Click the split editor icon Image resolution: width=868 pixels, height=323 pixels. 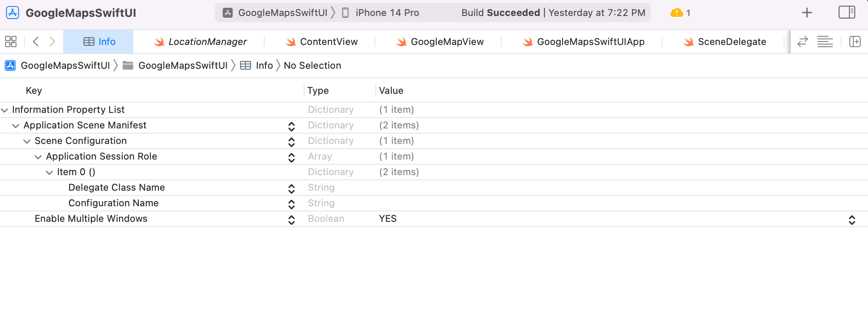click(x=856, y=42)
